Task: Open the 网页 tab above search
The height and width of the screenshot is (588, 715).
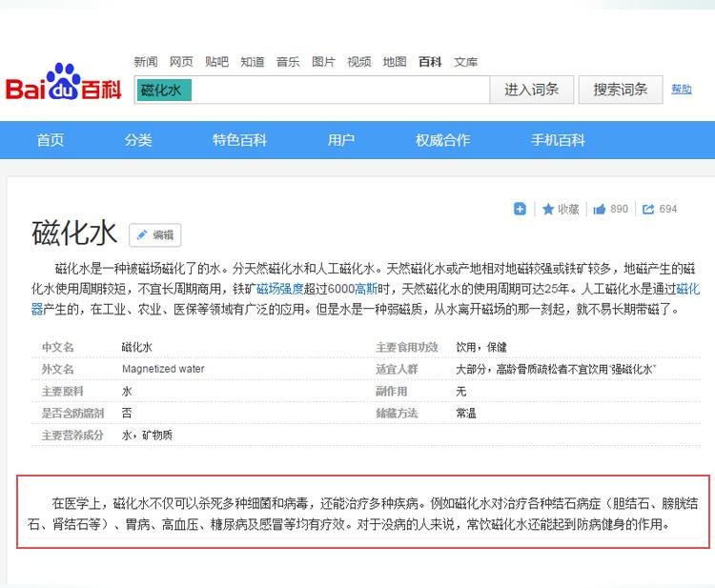Action: [181, 62]
